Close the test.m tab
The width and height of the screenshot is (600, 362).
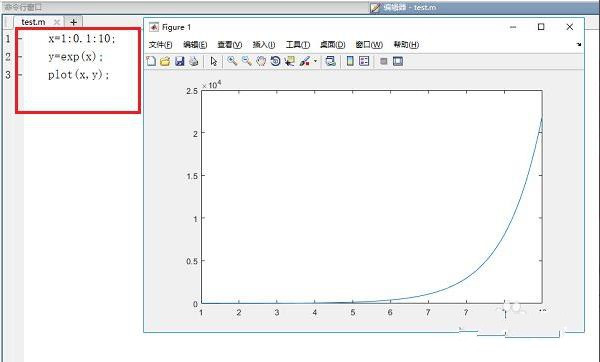coord(57,22)
